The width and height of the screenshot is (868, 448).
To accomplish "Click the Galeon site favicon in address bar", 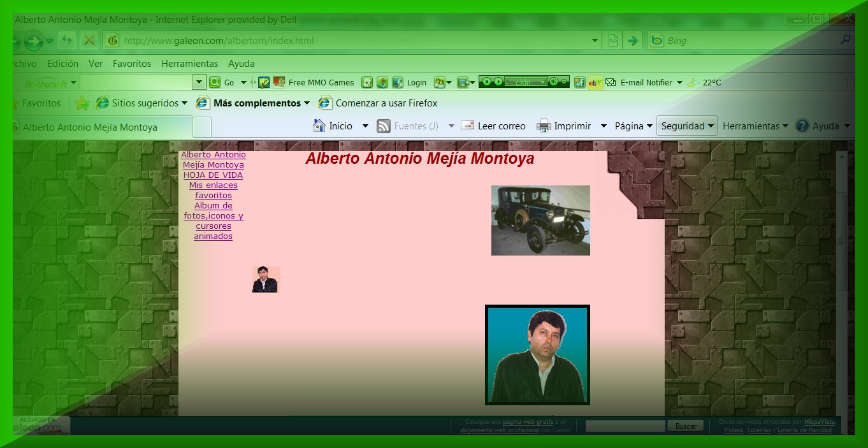I will click(x=113, y=41).
